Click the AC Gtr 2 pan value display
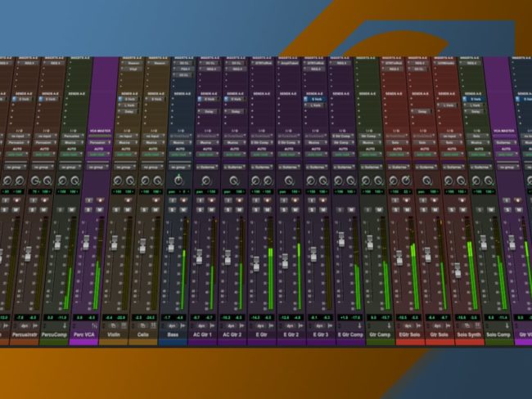 coord(233,192)
